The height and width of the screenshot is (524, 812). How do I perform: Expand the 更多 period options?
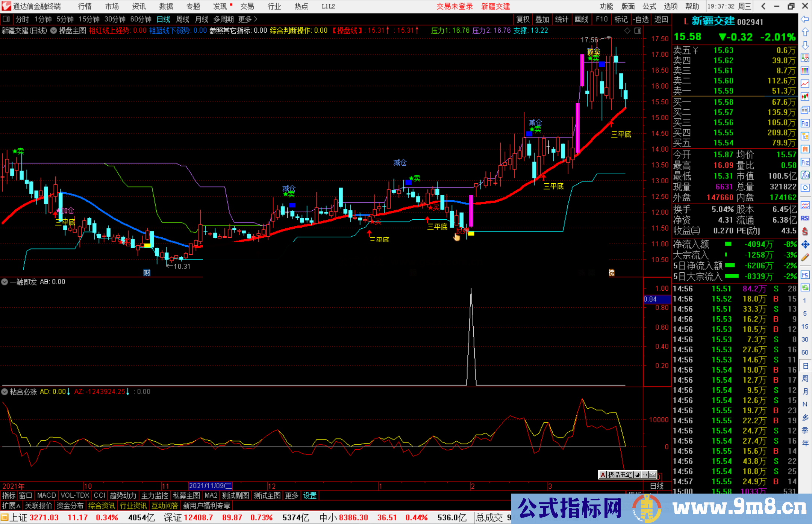(x=247, y=19)
